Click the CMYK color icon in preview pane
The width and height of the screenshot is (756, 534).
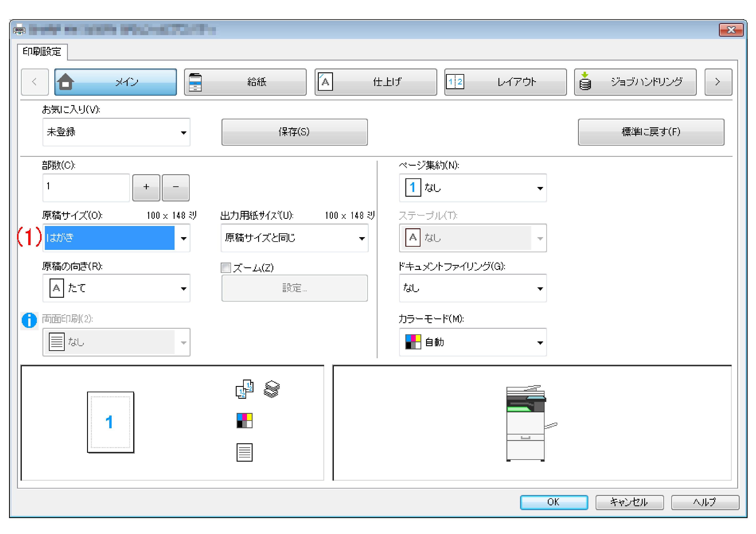point(245,420)
